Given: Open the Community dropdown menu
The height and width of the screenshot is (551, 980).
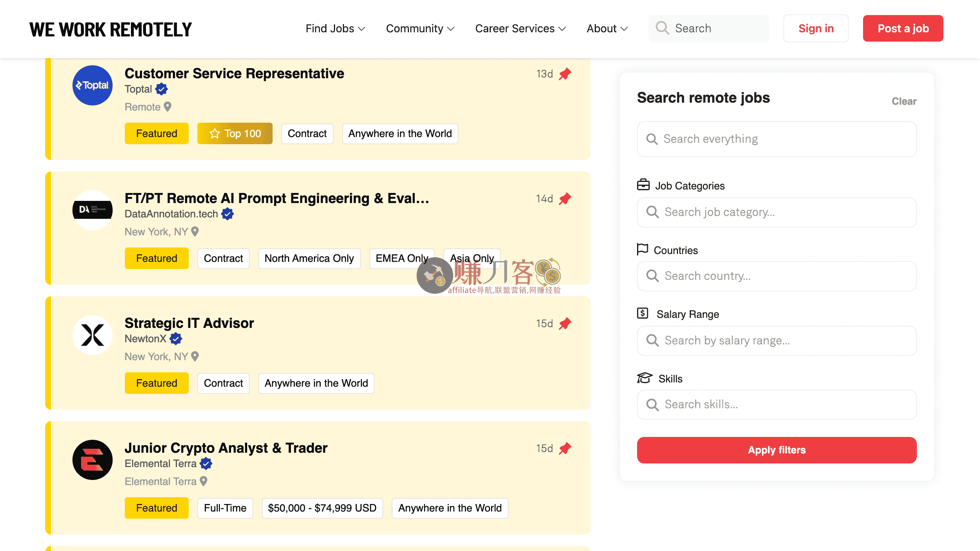Looking at the screenshot, I should 420,29.
